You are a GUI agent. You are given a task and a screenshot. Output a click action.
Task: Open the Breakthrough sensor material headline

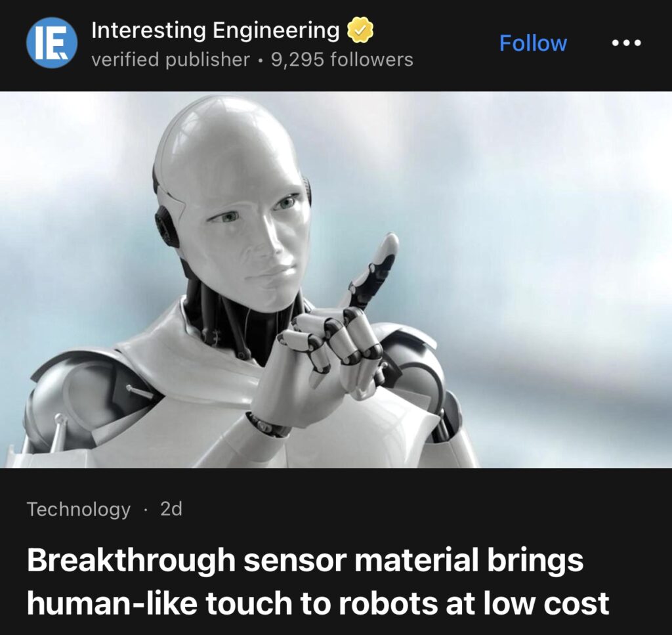tap(318, 581)
